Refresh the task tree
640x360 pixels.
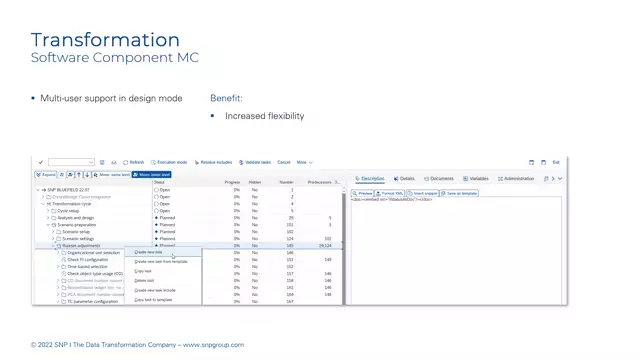coord(133,162)
